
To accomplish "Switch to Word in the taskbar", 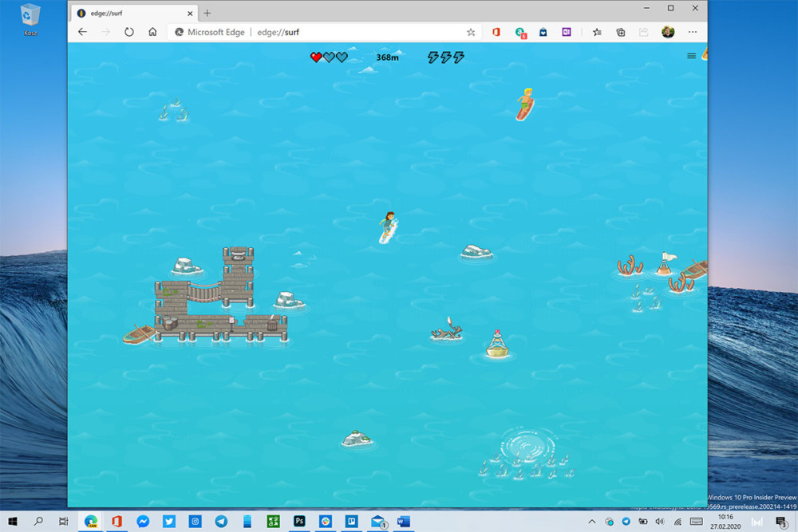I will [x=404, y=522].
